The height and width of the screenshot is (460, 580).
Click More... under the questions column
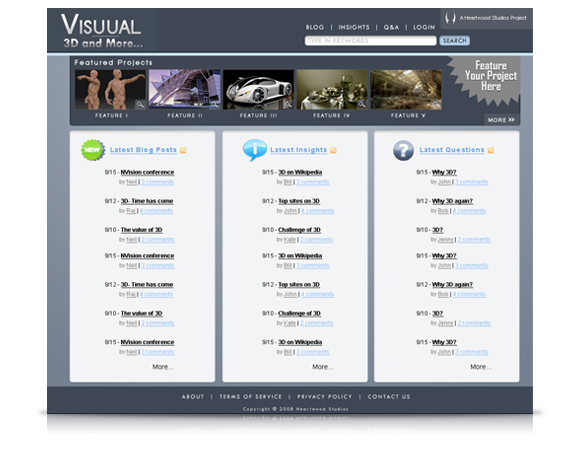coord(481,367)
